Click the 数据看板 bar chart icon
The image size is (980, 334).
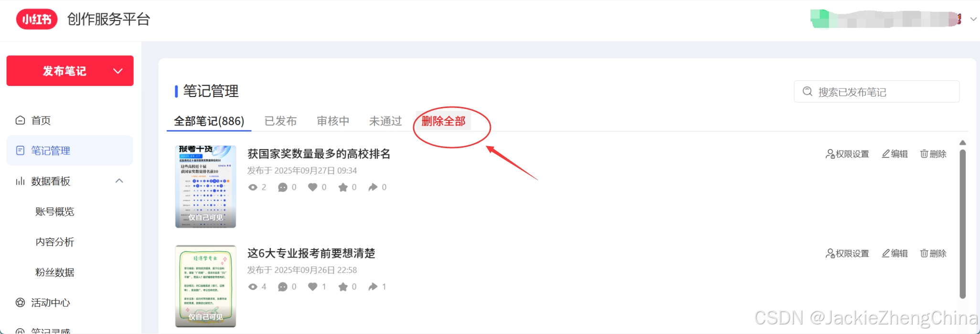(20, 181)
